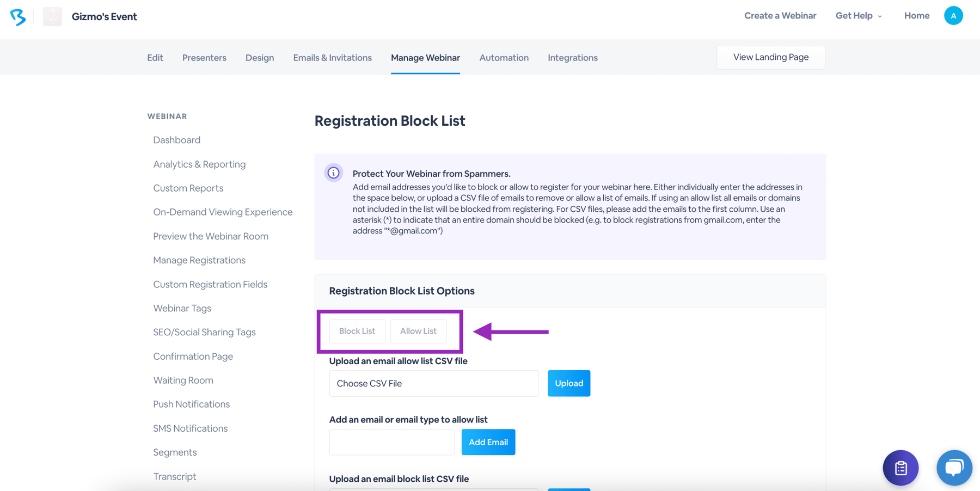Expand the Get Help dropdown

click(858, 15)
